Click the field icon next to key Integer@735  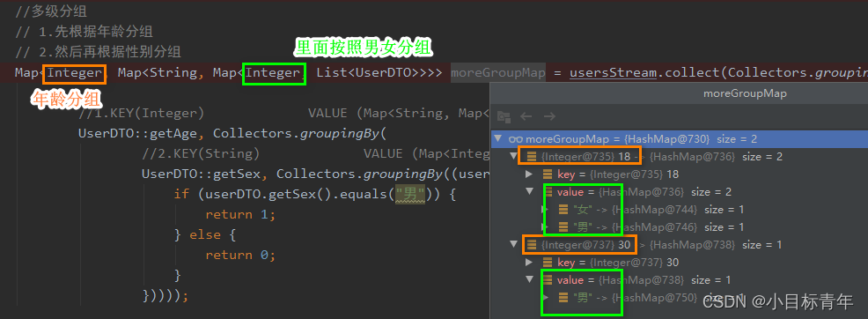click(548, 174)
